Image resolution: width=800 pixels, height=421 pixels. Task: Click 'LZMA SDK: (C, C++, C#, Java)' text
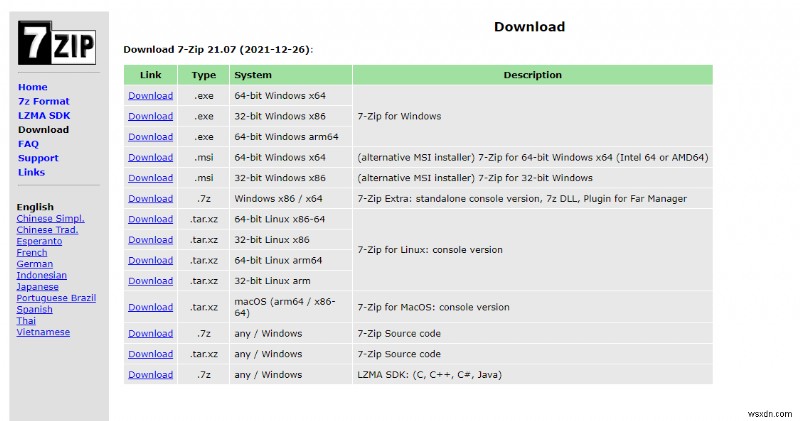point(430,375)
